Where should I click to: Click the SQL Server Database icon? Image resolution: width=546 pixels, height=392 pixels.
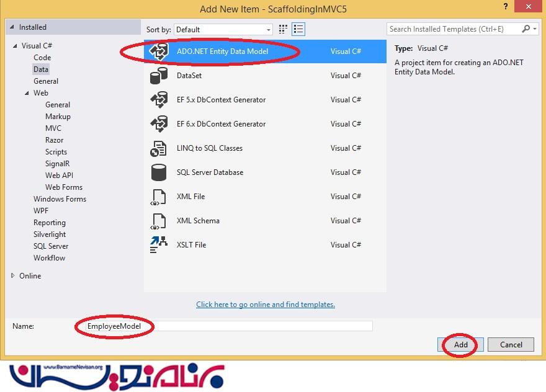point(159,172)
